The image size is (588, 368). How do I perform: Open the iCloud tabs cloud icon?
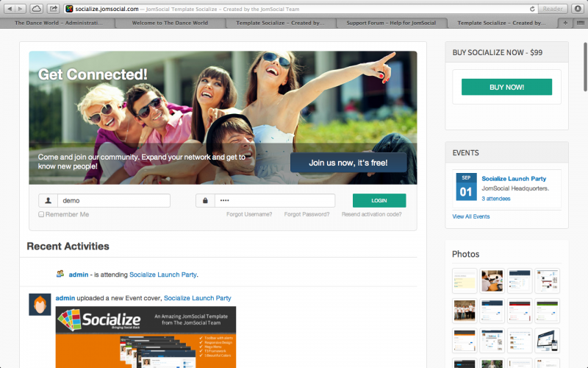click(36, 9)
